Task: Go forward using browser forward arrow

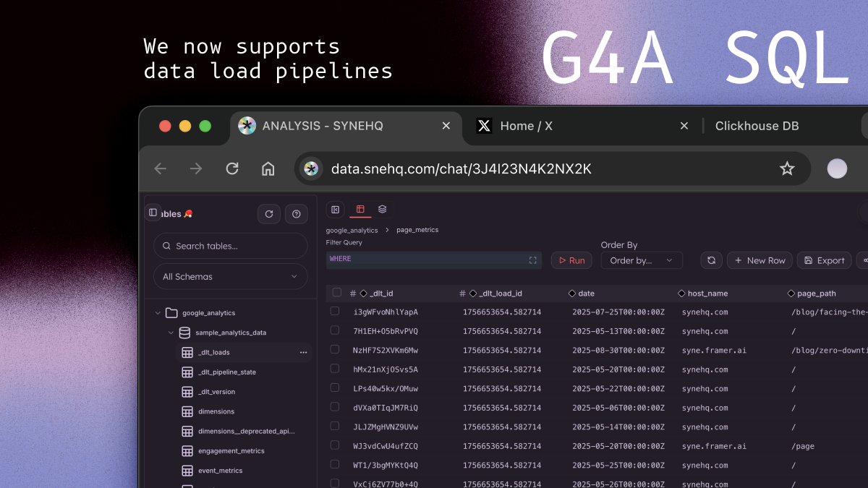Action: tap(196, 168)
